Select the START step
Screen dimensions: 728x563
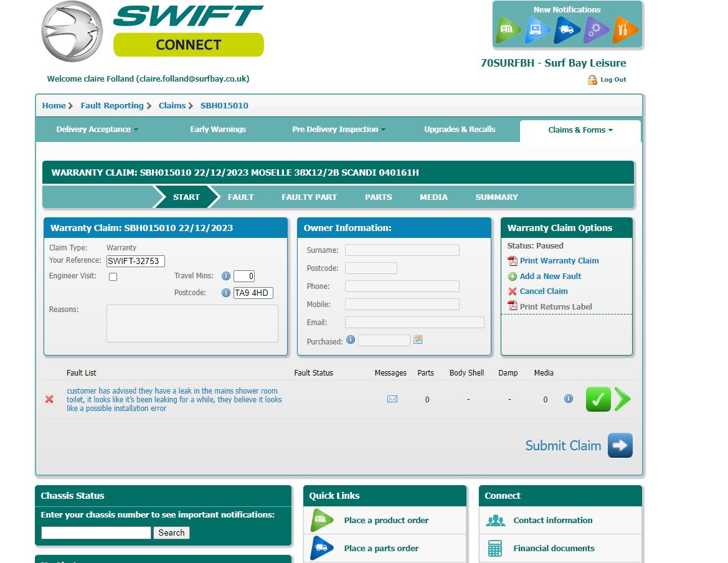coord(186,197)
